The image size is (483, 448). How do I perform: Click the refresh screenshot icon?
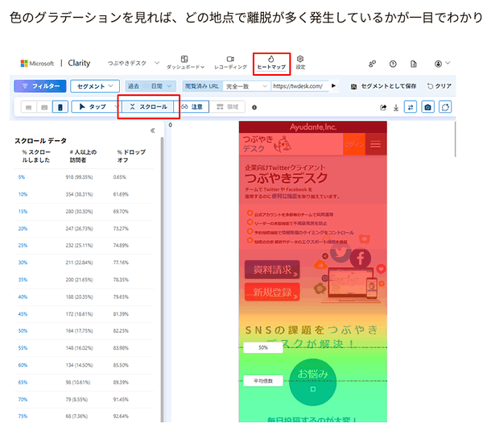[445, 107]
